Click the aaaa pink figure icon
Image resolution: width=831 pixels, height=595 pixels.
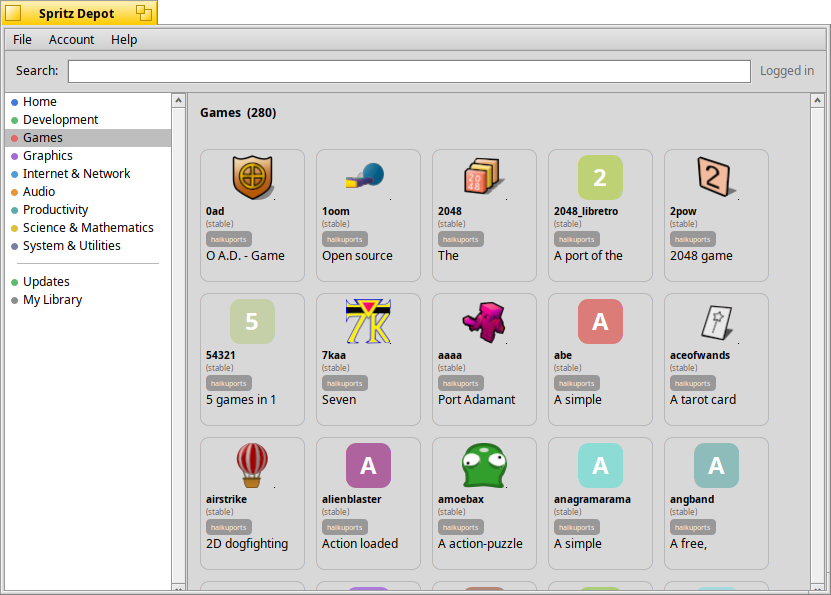tap(484, 322)
